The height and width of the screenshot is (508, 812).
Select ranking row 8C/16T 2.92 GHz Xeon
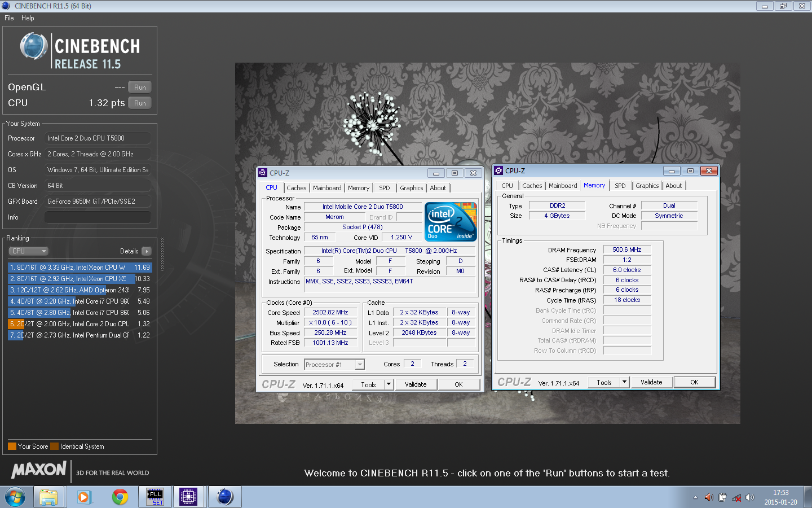pos(80,279)
